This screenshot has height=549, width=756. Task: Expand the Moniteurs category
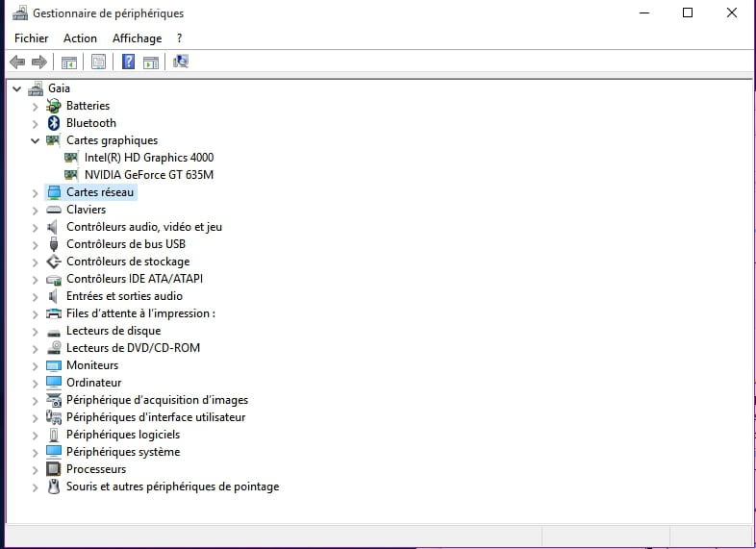click(x=35, y=365)
